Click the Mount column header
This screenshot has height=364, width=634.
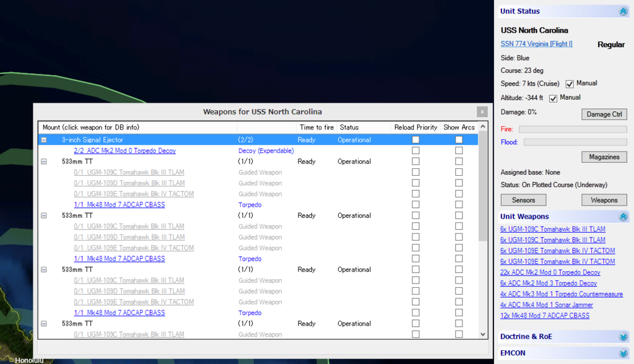click(x=137, y=128)
